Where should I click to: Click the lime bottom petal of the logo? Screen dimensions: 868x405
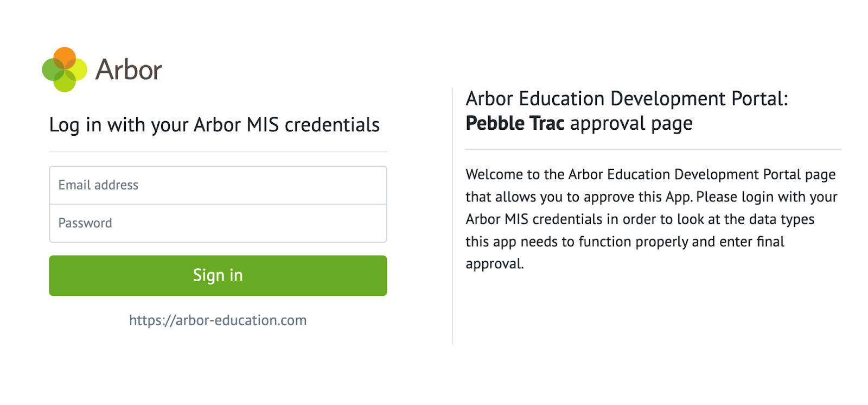pos(65,83)
